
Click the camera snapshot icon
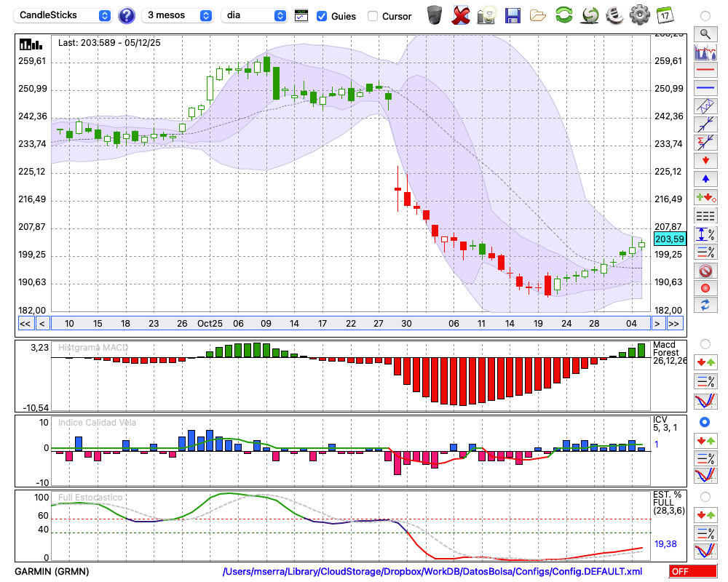486,15
